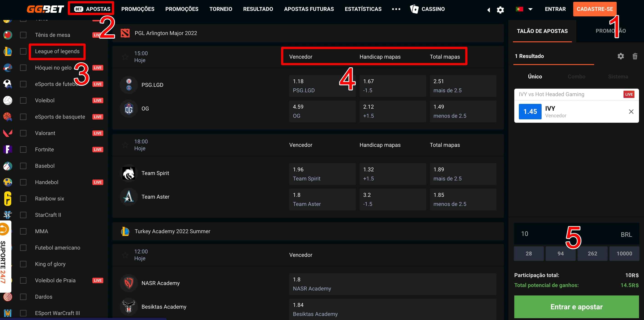
Task: Open Apostas Futuras menu
Action: 309,9
